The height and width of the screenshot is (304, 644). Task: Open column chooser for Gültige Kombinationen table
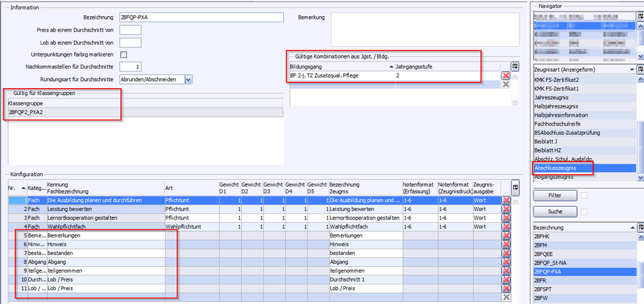[514, 66]
